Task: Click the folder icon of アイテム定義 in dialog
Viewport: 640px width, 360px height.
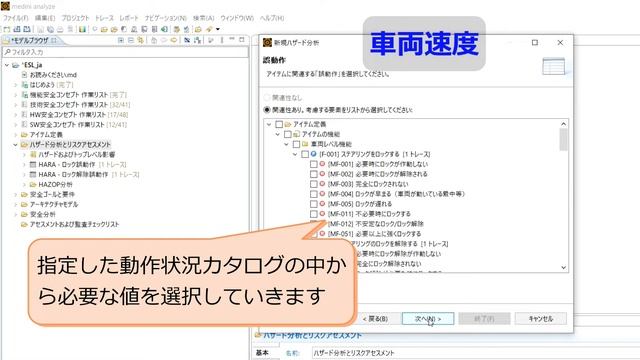Action: (x=288, y=124)
